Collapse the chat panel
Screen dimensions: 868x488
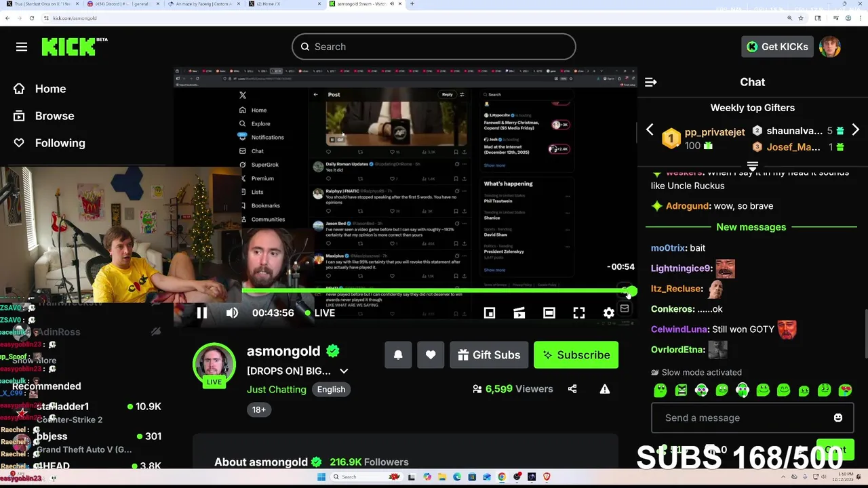click(x=651, y=82)
